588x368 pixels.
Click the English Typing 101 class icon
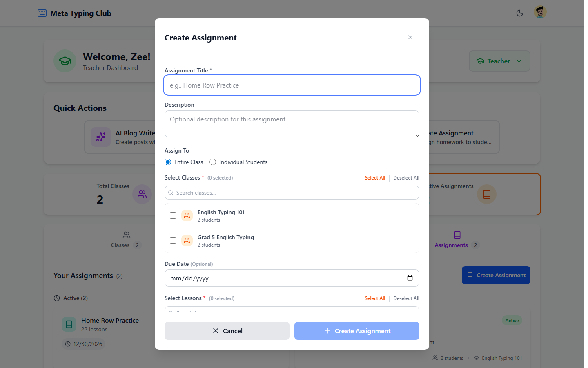tap(187, 215)
